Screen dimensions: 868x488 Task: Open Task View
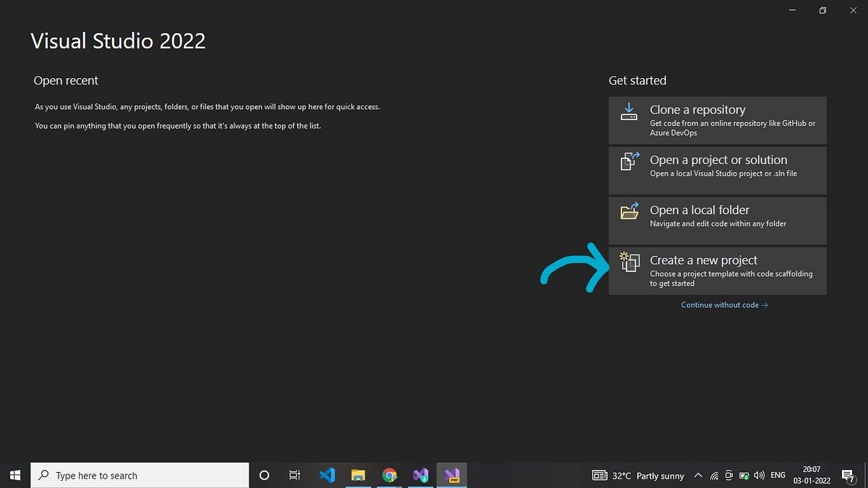coord(294,475)
